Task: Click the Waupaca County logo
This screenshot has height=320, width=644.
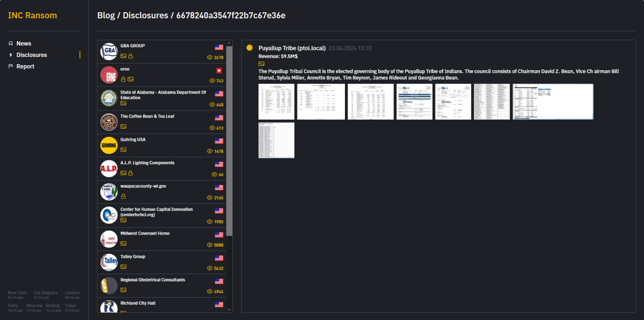Action: coord(109,192)
